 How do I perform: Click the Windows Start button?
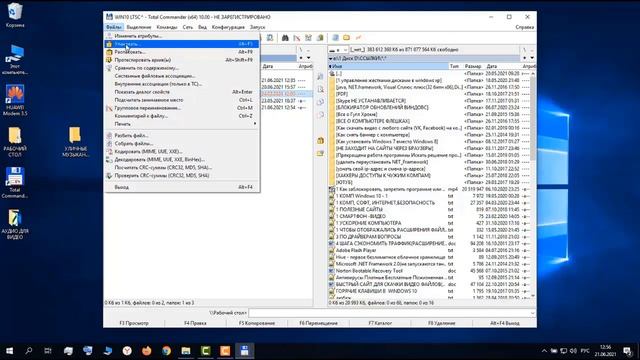coord(9,351)
